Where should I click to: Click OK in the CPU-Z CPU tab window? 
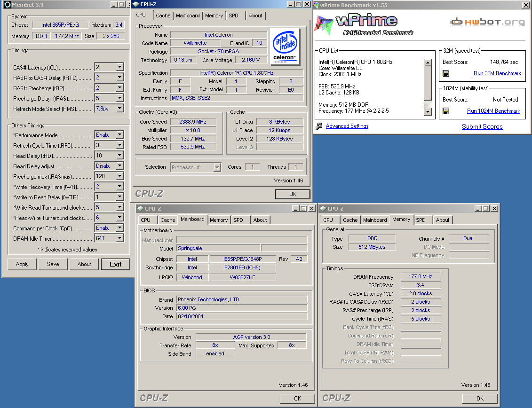(x=293, y=194)
